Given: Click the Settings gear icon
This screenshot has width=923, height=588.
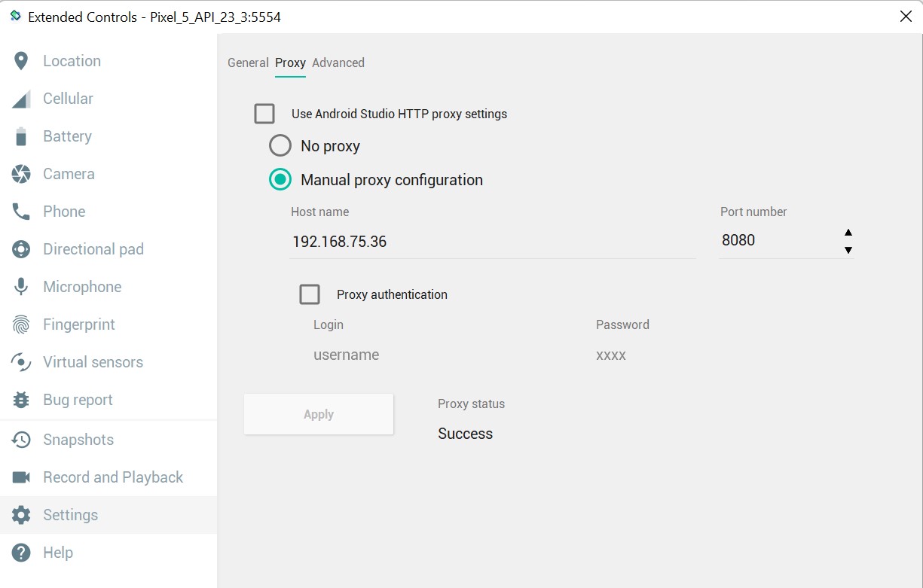Looking at the screenshot, I should click(x=21, y=515).
